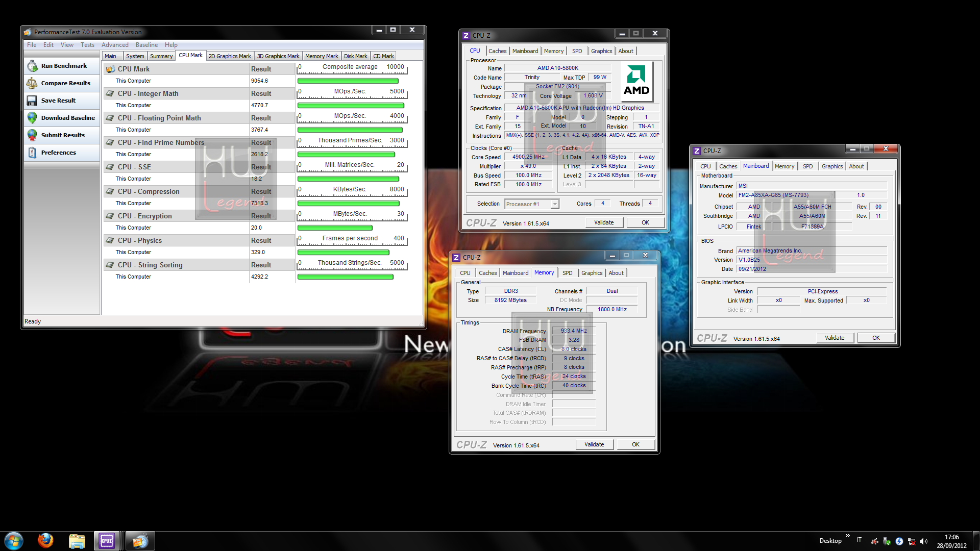Click the CPU - SSE test icon

(x=110, y=167)
